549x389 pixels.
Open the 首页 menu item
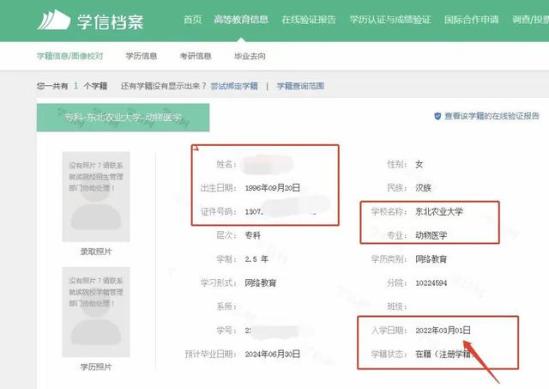coord(193,19)
